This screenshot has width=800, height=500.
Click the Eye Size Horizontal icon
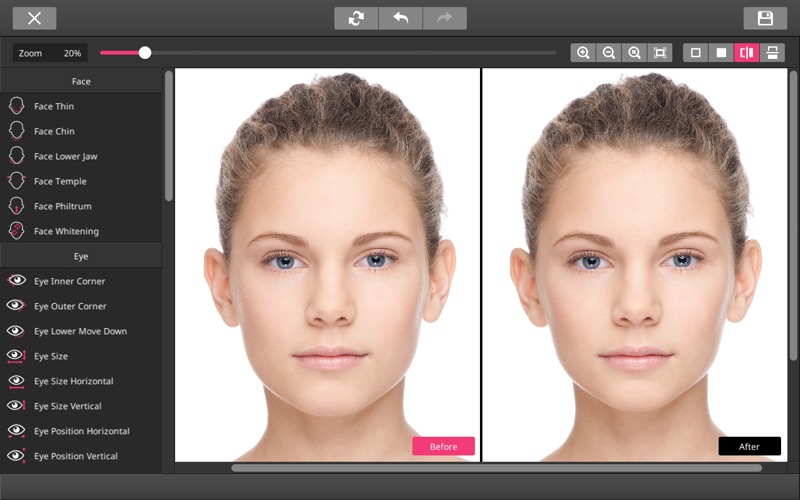(16, 381)
